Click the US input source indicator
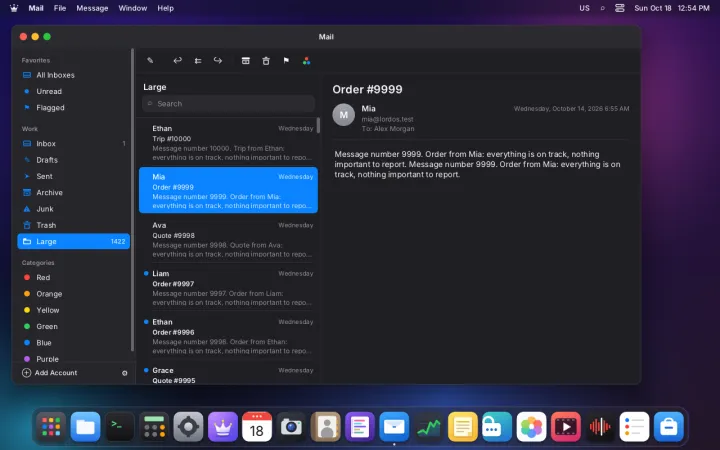The height and width of the screenshot is (450, 720). 584,8
